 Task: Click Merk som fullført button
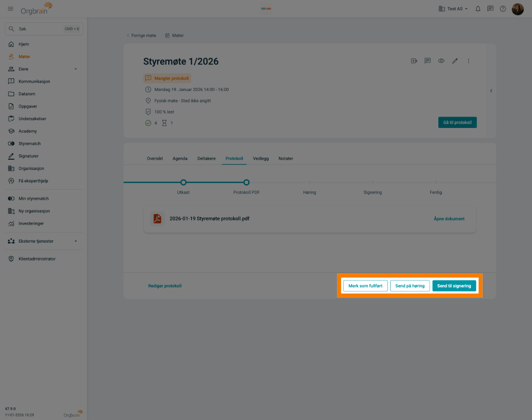click(x=365, y=286)
